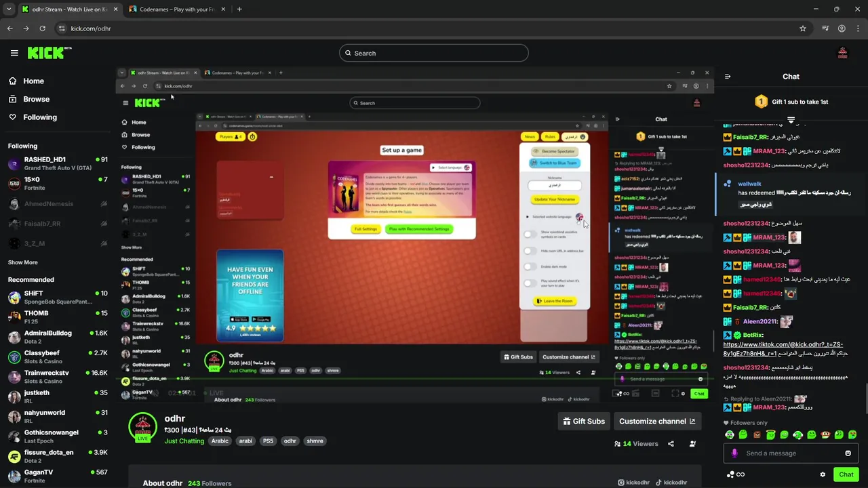Click the browser address bar
The width and height of the screenshot is (868, 488).
pyautogui.click(x=427, y=28)
